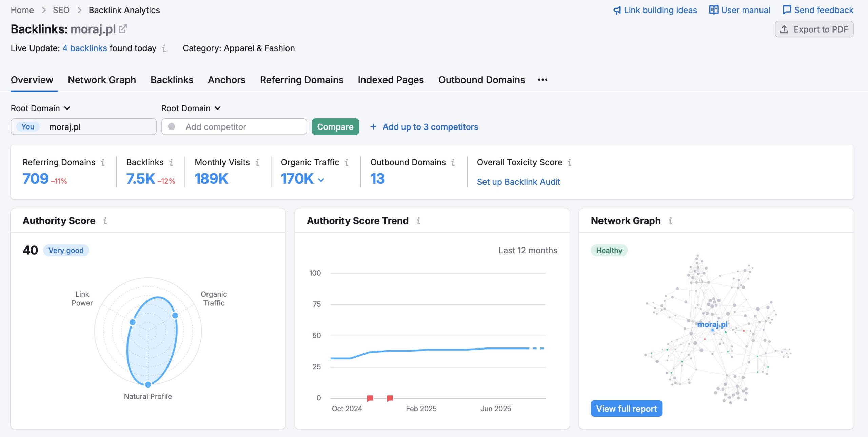Open first Root Domain dropdown
The image size is (868, 437).
point(41,108)
